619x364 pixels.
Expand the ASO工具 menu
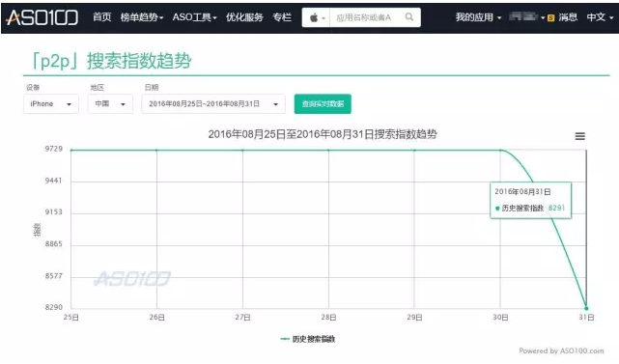195,17
